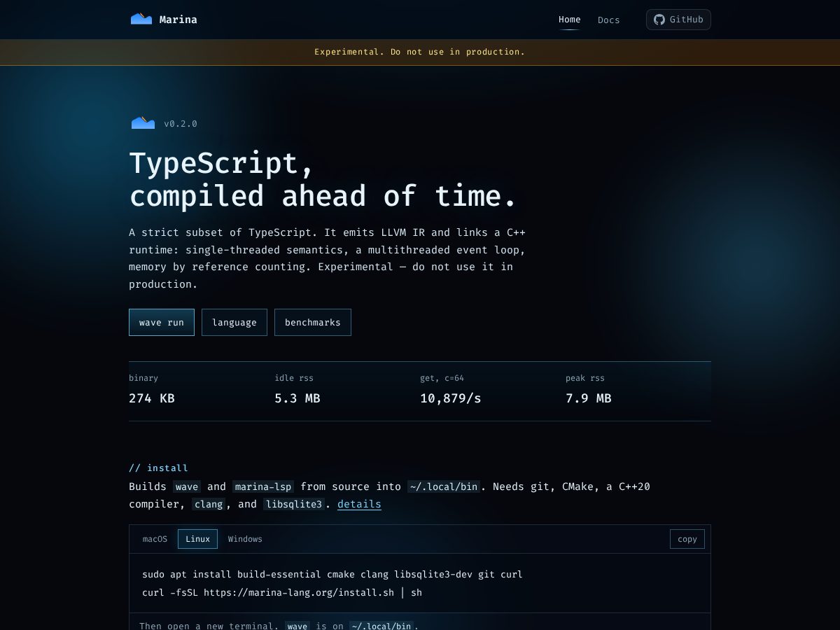Screen dimensions: 840x630
Task: Follow the 'details' link
Action: [359, 504]
